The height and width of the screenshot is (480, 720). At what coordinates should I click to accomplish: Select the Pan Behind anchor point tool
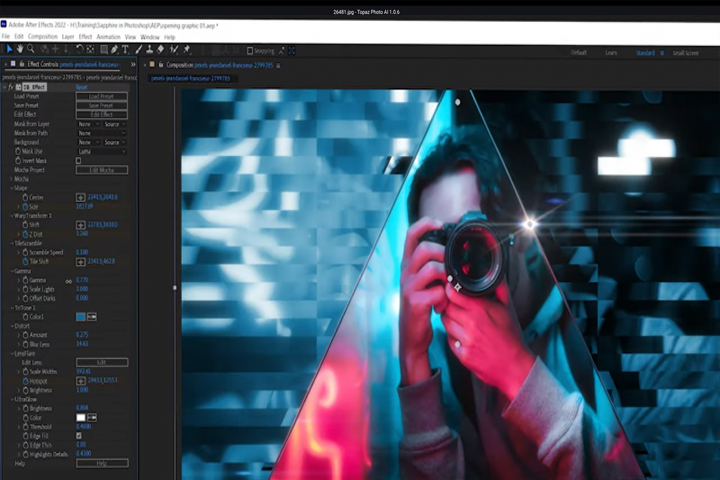(90, 50)
